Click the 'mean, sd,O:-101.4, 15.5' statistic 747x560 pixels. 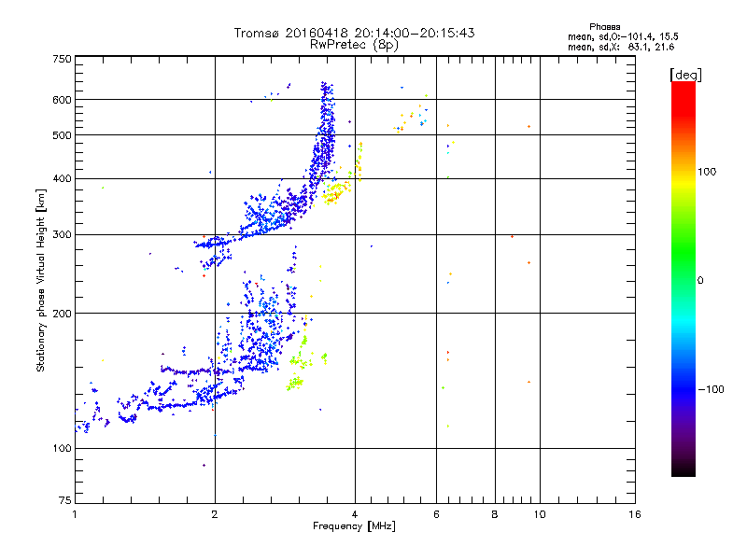click(623, 36)
